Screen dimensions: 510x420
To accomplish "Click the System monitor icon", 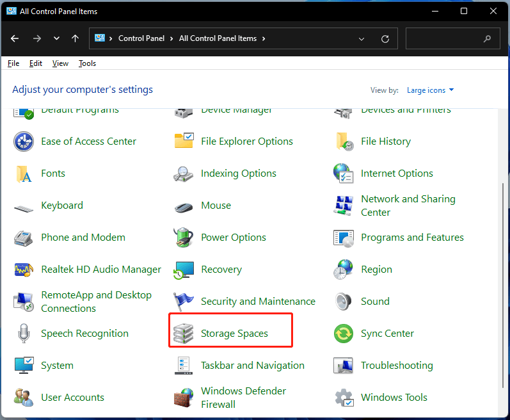I will [x=24, y=366].
